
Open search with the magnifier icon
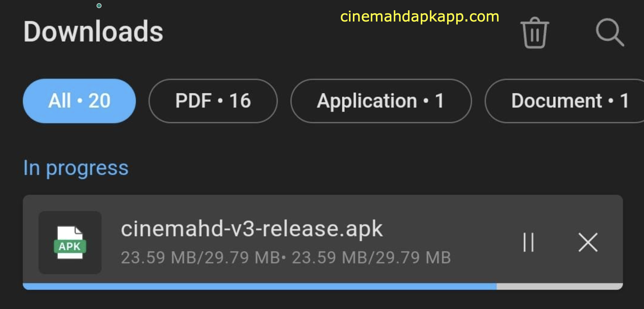point(609,32)
